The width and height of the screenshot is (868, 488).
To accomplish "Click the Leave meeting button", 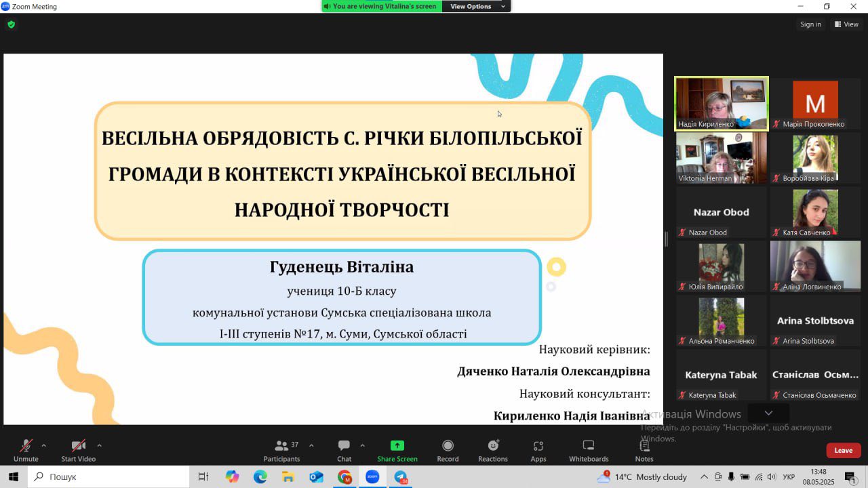I will [x=844, y=450].
